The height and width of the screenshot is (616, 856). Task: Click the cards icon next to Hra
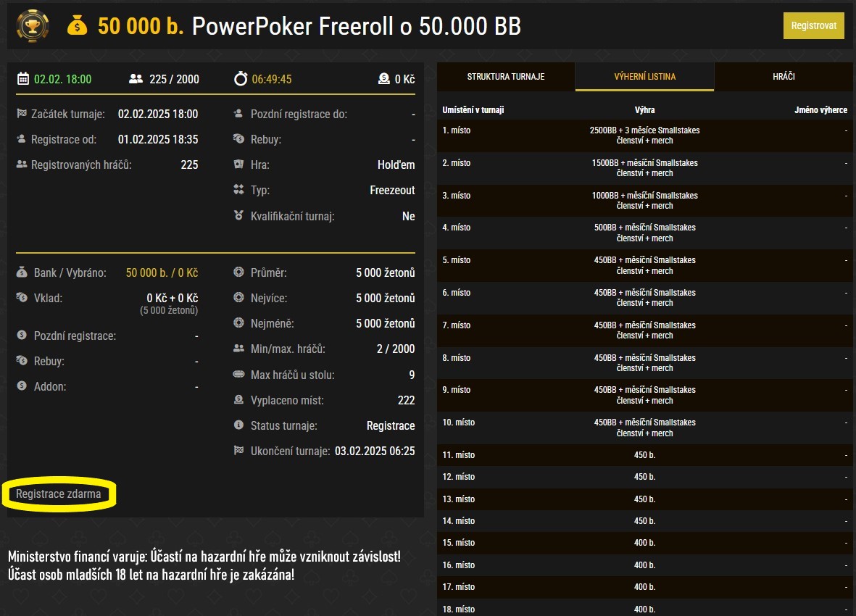pos(238,165)
